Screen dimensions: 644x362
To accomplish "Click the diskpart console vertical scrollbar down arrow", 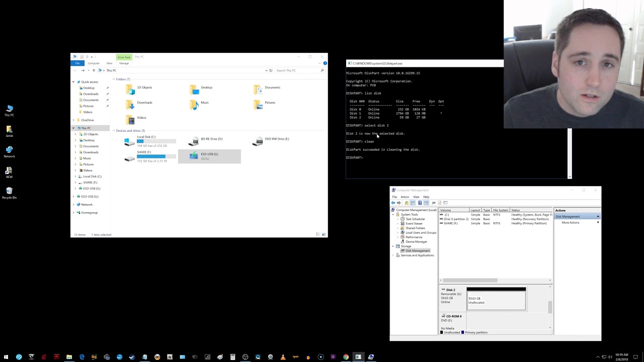I will tap(570, 176).
